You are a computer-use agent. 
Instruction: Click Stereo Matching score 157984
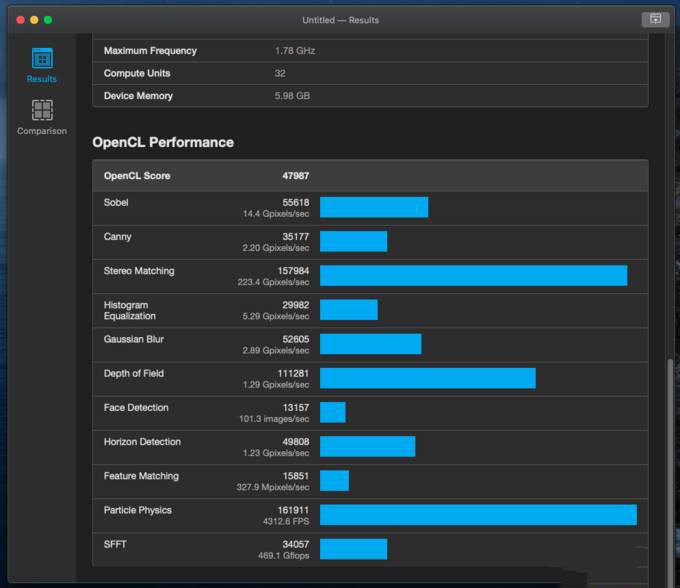click(293, 271)
